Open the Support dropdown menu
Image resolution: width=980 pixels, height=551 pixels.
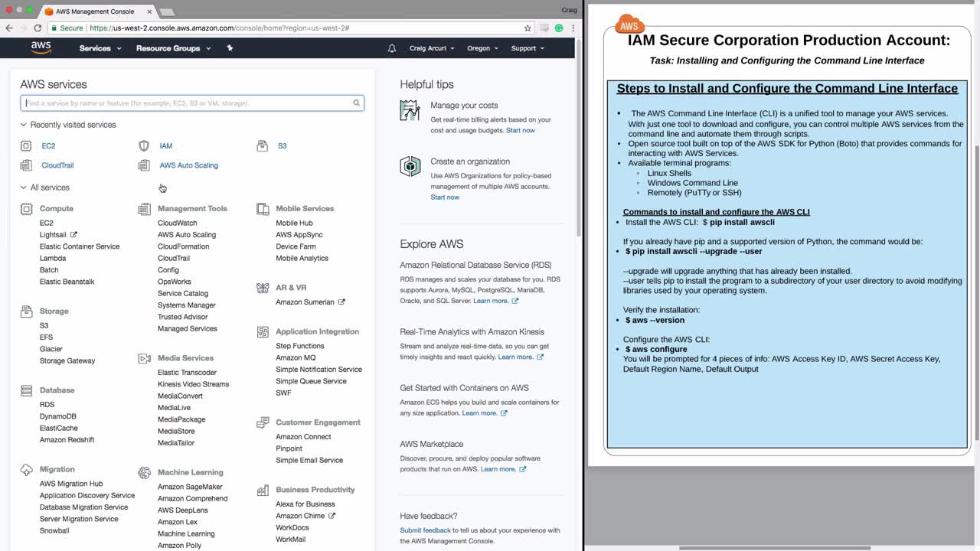tap(528, 48)
